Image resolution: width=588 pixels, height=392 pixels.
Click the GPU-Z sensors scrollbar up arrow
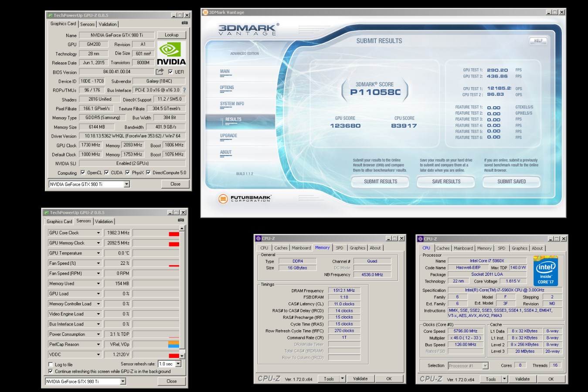[182, 229]
